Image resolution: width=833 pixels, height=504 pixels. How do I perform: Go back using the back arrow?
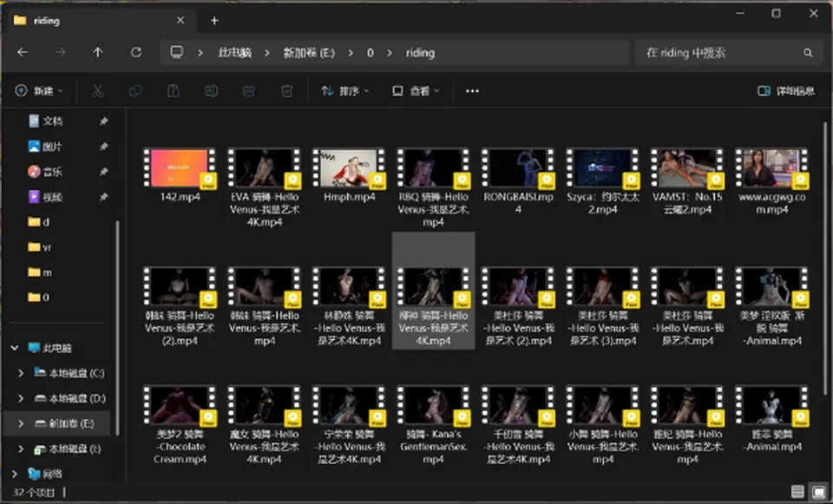point(23,52)
